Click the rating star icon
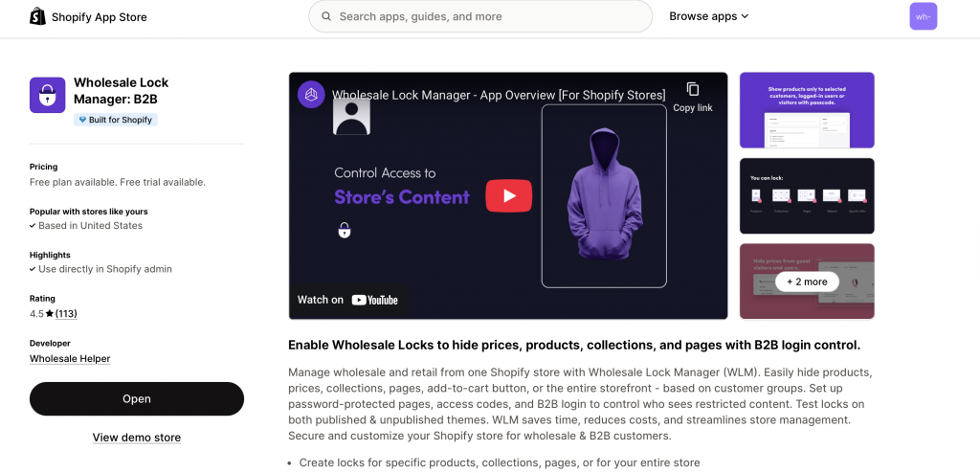The image size is (980, 473). pos(50,313)
